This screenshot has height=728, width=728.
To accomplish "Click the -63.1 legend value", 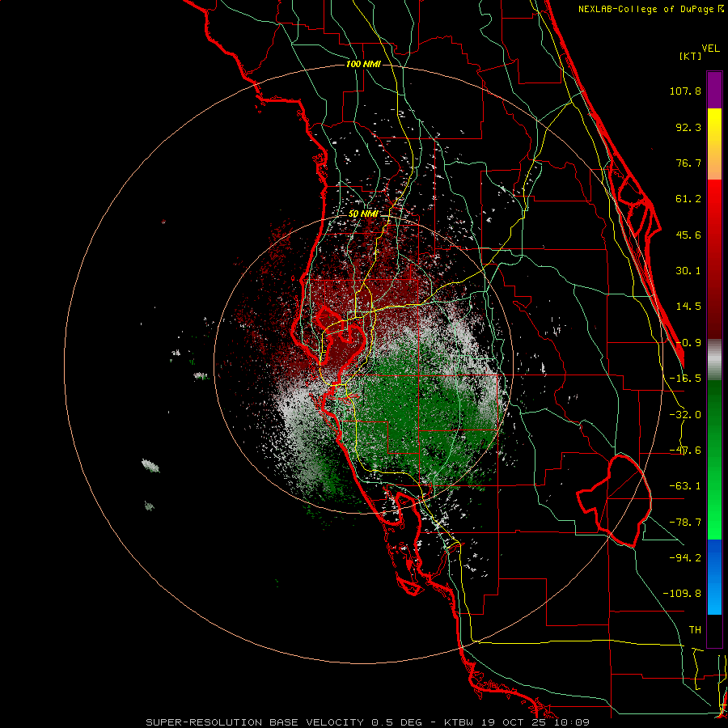I will [x=685, y=486].
